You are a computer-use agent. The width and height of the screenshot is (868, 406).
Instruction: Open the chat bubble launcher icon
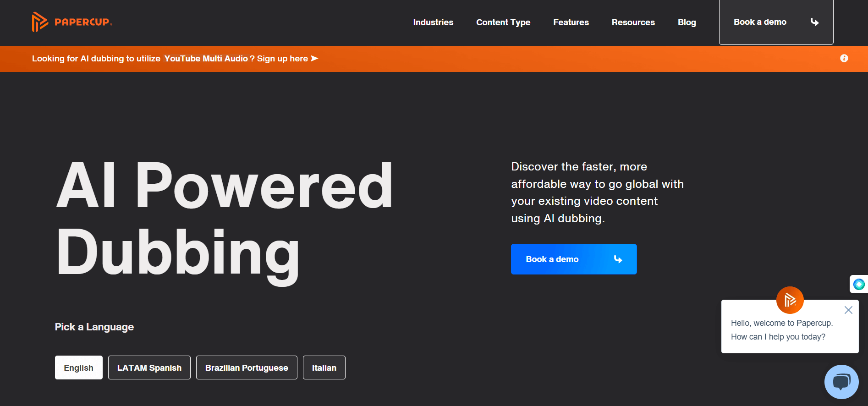[841, 382]
